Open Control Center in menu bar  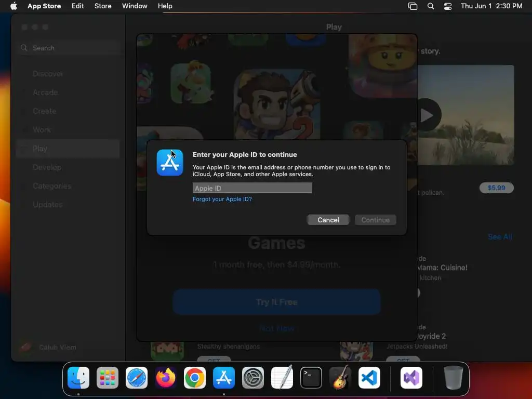448,6
